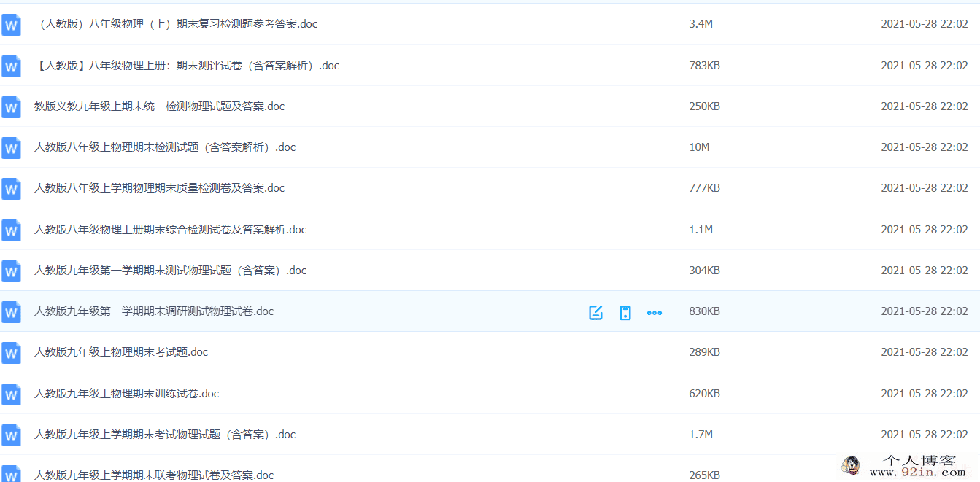
Task: Click Word icon for 教版义教九年级上期末统一检测 file
Action: coord(11,106)
